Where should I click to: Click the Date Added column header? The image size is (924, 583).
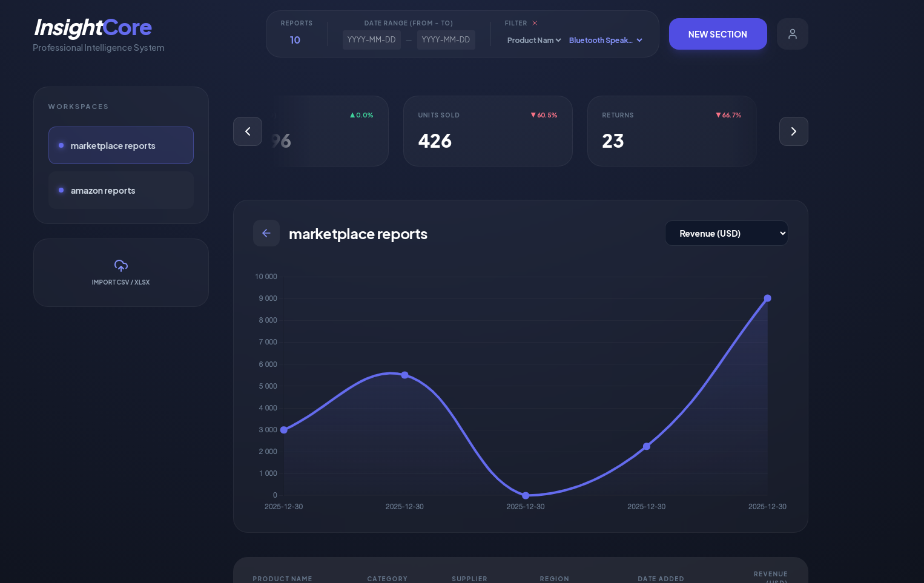point(661,579)
